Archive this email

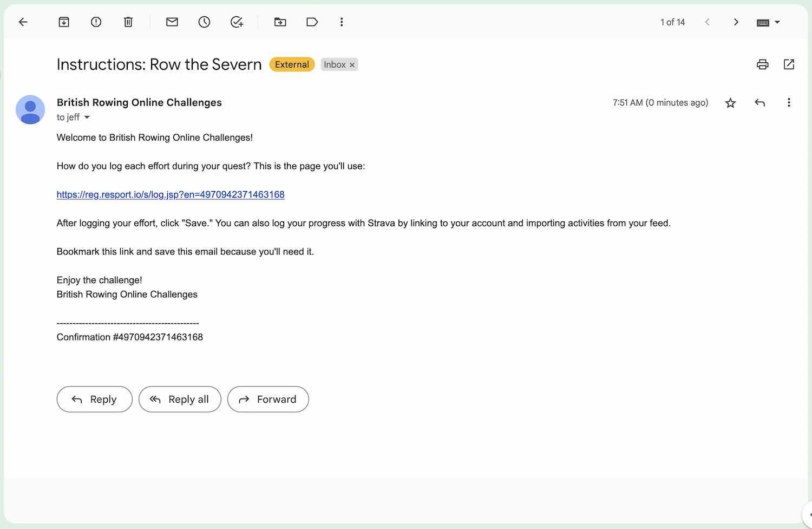click(x=64, y=22)
